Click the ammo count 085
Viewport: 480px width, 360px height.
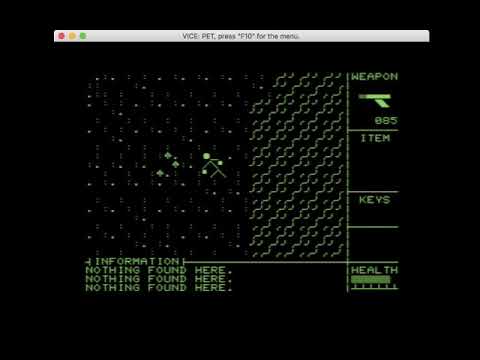(386, 120)
